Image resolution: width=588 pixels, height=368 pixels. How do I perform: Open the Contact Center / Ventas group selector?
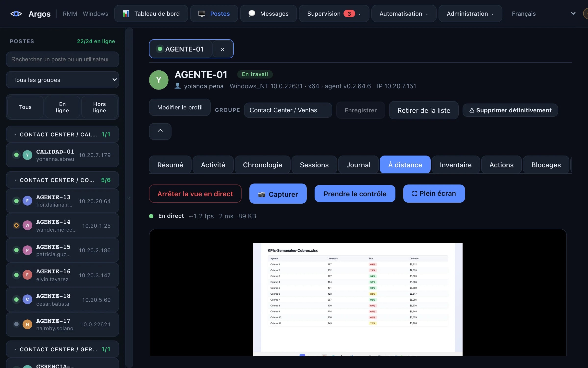[x=288, y=110]
